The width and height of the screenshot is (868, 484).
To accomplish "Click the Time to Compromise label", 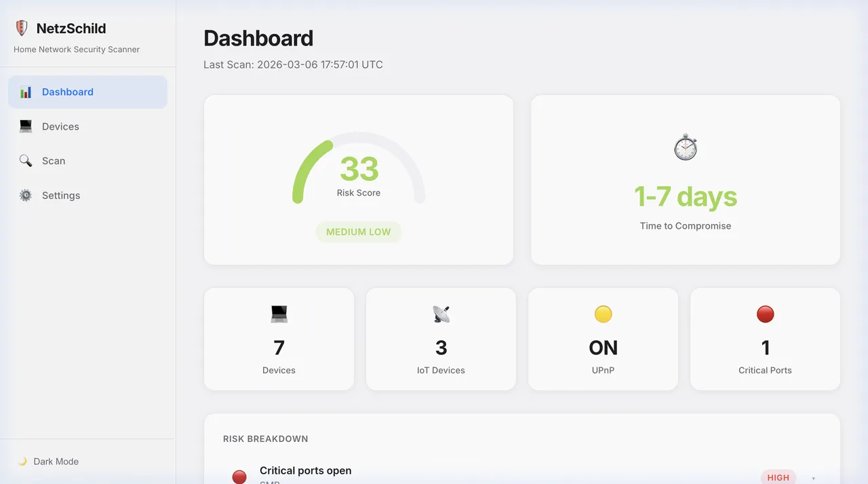I will pos(686,226).
